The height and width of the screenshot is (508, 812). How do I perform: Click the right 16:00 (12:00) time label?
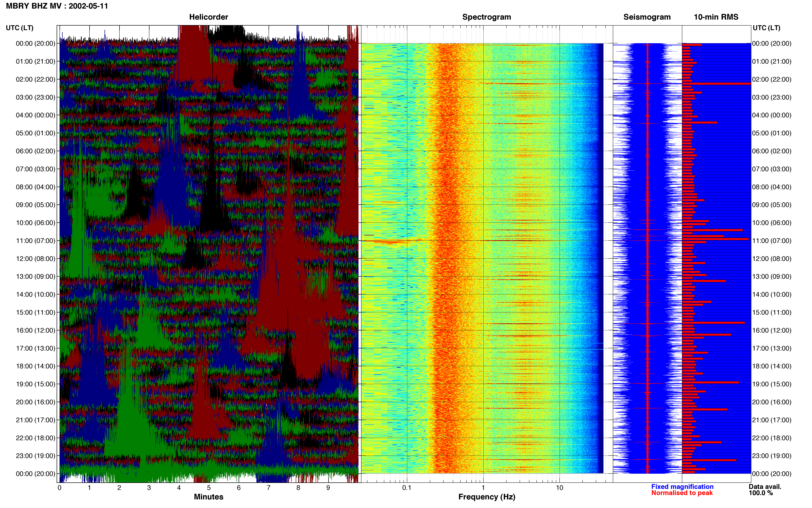(x=772, y=330)
